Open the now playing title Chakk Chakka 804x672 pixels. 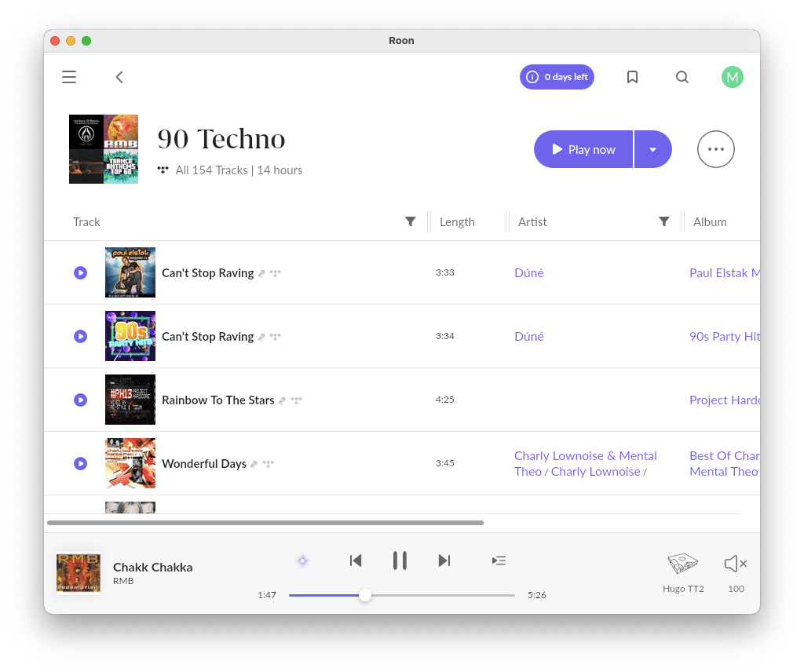[x=153, y=567]
